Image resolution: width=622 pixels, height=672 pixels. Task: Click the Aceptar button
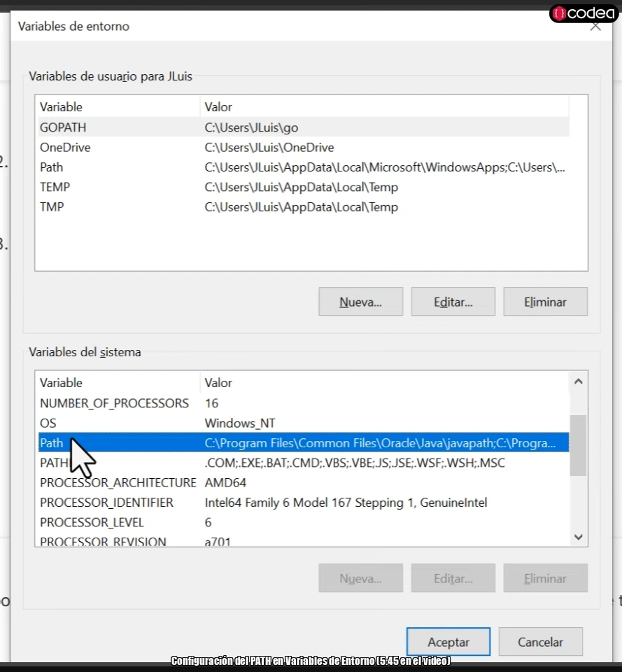point(448,642)
